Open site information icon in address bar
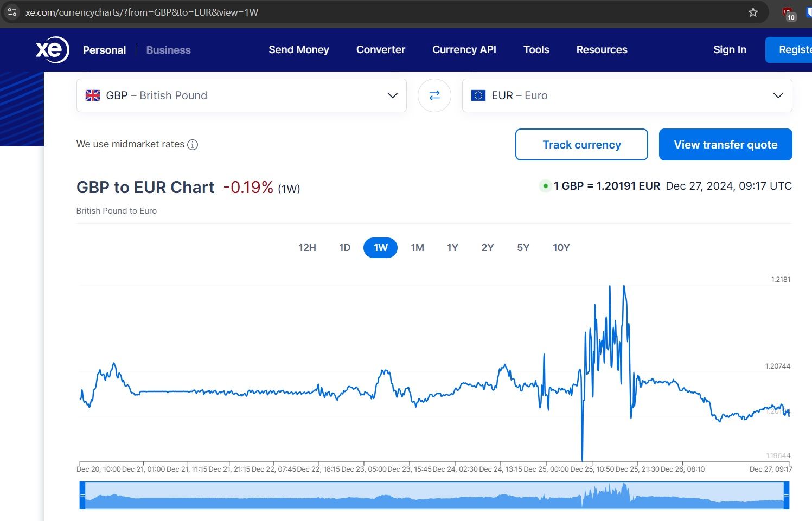This screenshot has width=812, height=521. click(x=12, y=12)
